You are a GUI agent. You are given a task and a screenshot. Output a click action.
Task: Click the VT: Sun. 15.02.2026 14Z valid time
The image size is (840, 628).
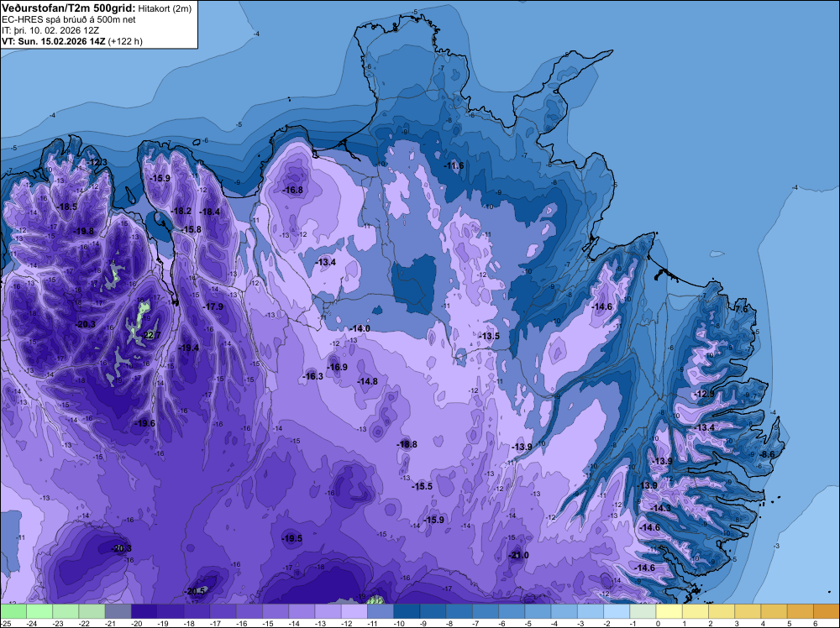pyautogui.click(x=54, y=41)
